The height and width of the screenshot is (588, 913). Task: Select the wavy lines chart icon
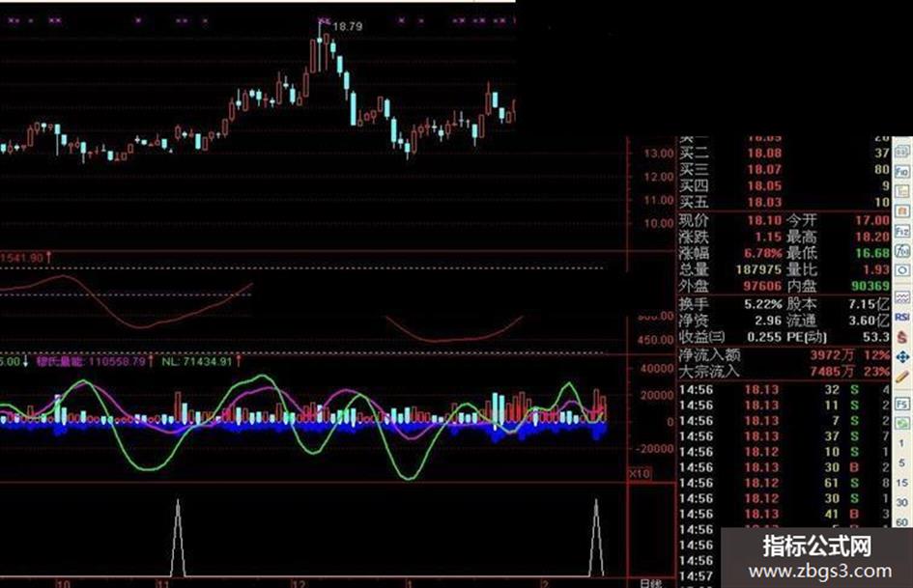(x=902, y=297)
